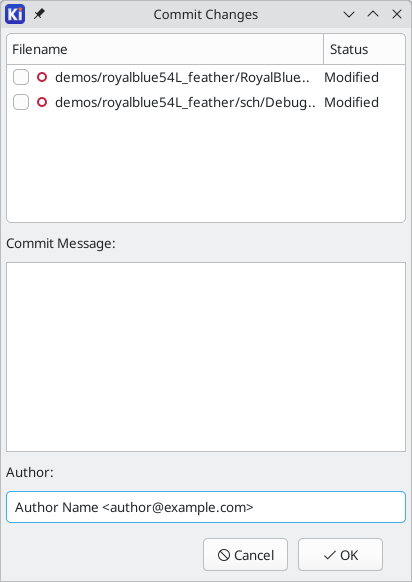Toggle the pin window icon
Viewport: 412px width, 582px height.
[39, 14]
